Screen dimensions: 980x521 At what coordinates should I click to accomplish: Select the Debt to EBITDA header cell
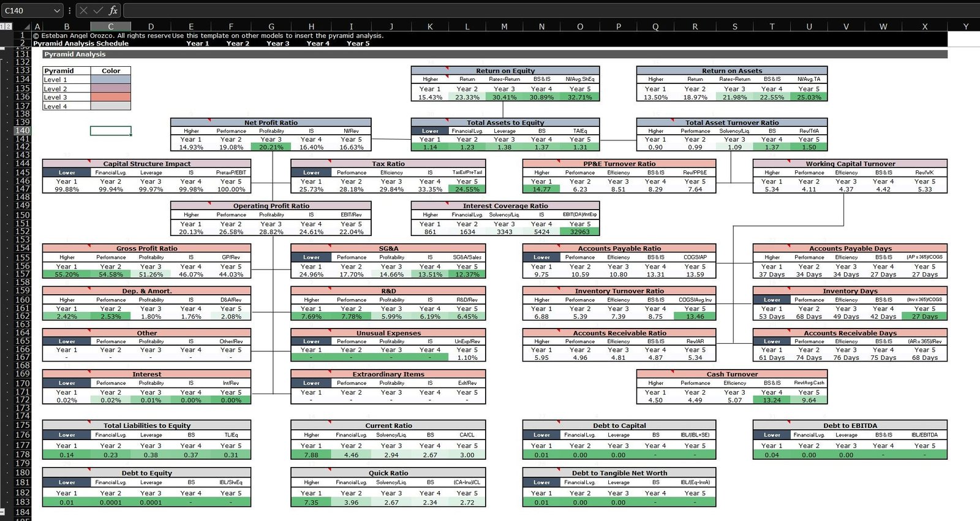pyautogui.click(x=850, y=425)
